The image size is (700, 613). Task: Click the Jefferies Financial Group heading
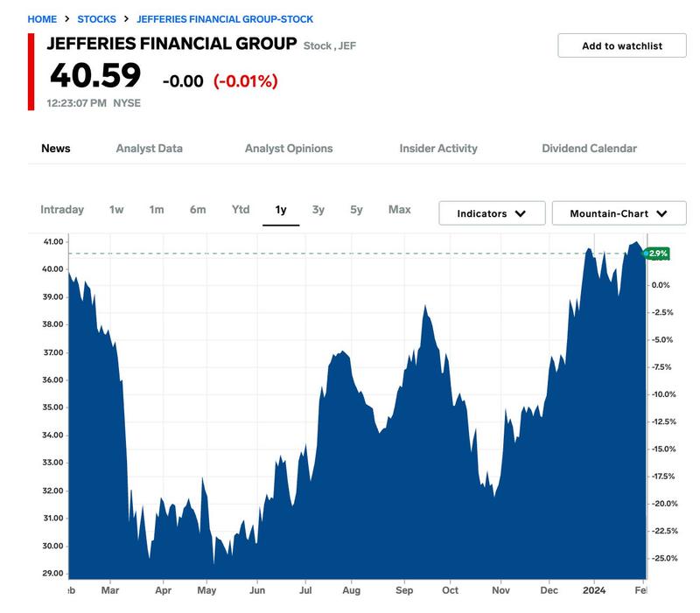[171, 44]
